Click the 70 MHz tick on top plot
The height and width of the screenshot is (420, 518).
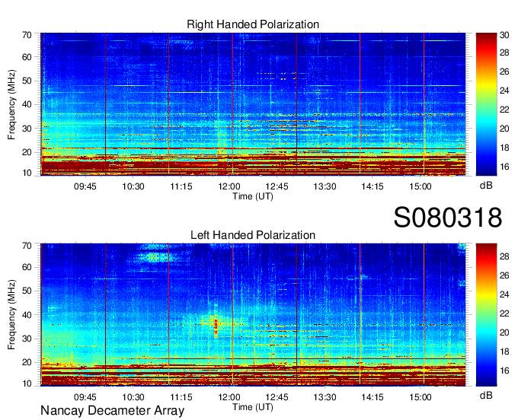(x=27, y=35)
